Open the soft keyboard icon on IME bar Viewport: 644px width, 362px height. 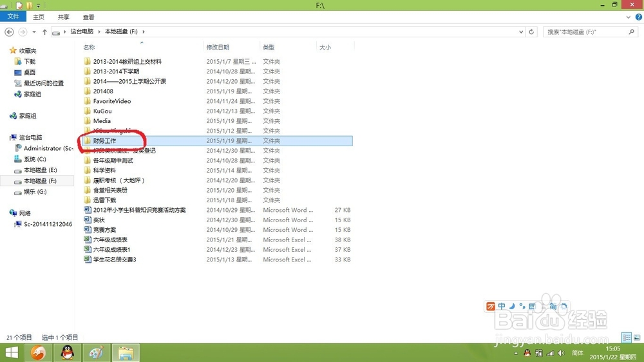coord(533,306)
